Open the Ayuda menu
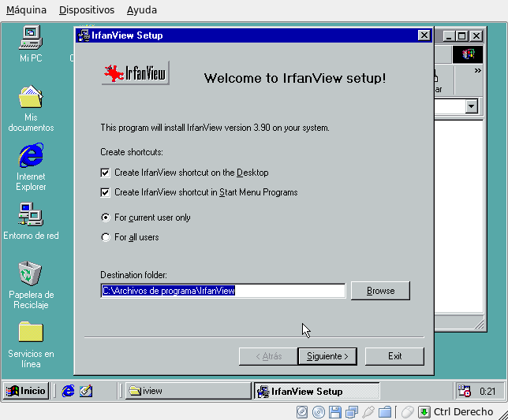 (x=141, y=10)
